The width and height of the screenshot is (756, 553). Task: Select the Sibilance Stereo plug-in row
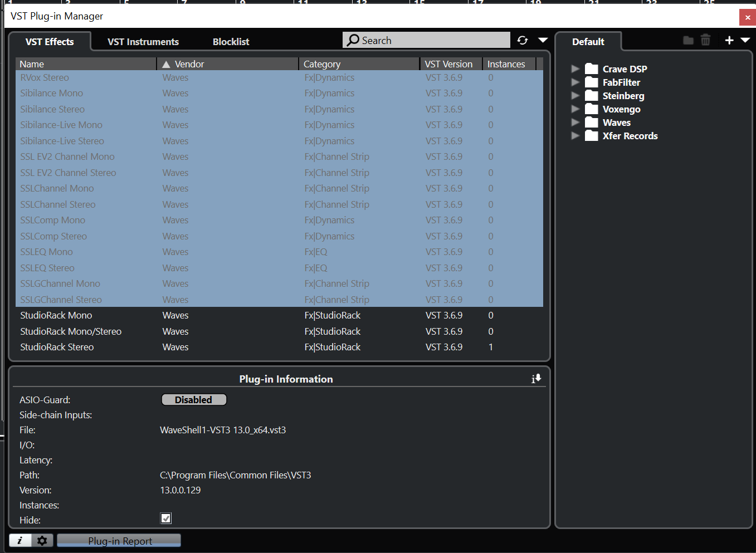coord(279,109)
